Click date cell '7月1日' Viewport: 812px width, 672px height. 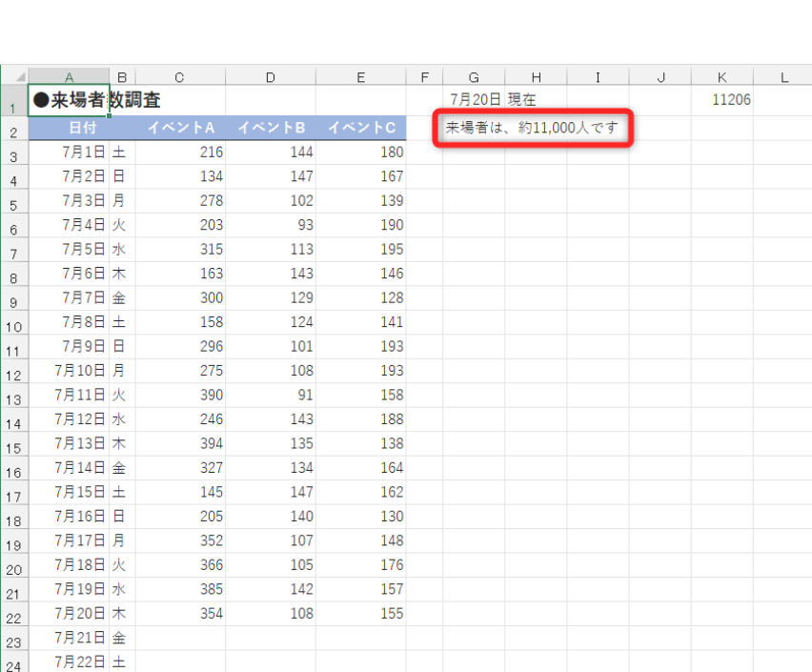[69, 153]
